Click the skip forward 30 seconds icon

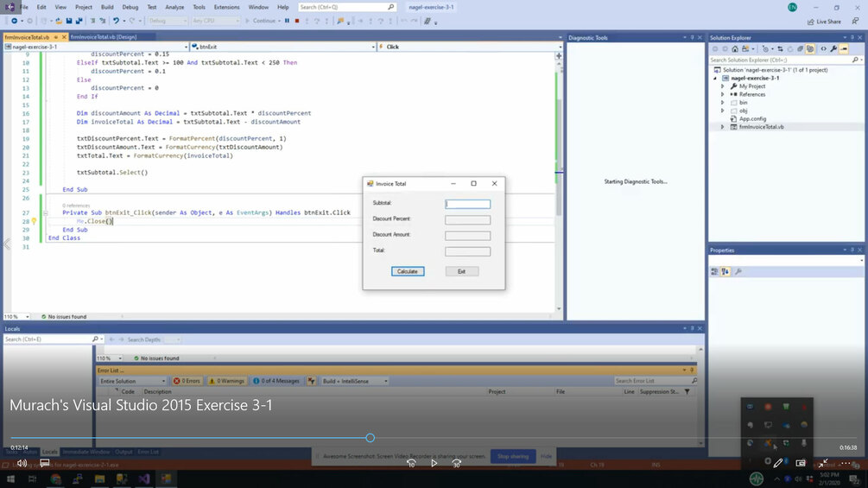[457, 463]
